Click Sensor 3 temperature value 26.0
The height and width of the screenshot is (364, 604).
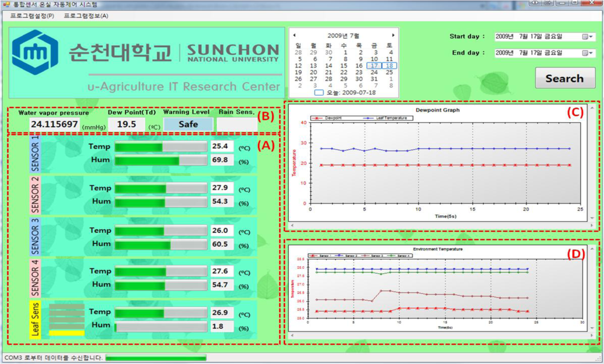click(222, 231)
